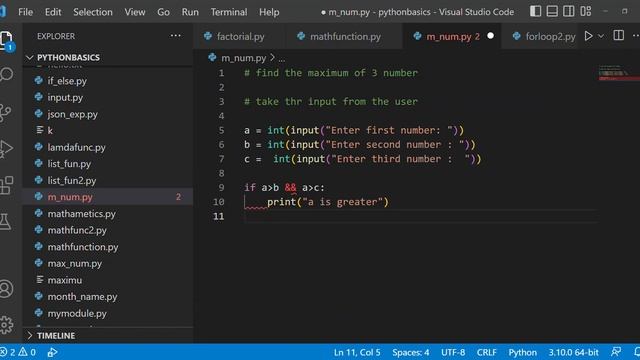
Task: Open json_exp.py in explorer
Action: [107, 114]
